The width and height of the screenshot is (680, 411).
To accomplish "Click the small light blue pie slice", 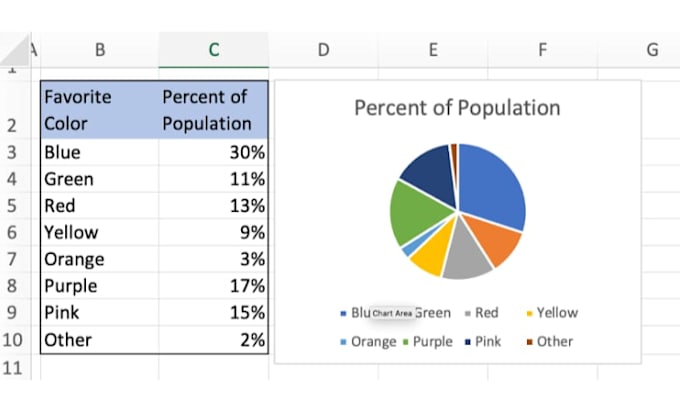I will pyautogui.click(x=410, y=249).
